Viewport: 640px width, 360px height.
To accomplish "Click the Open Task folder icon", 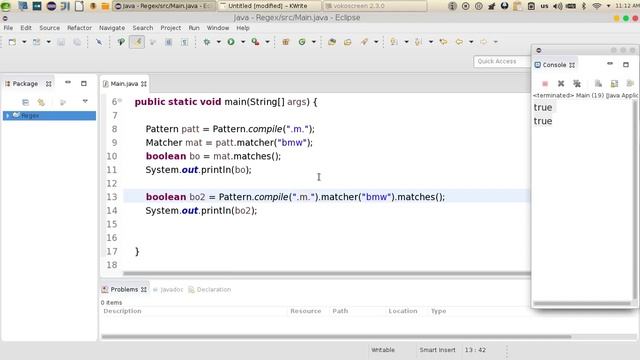I will click(x=348, y=42).
